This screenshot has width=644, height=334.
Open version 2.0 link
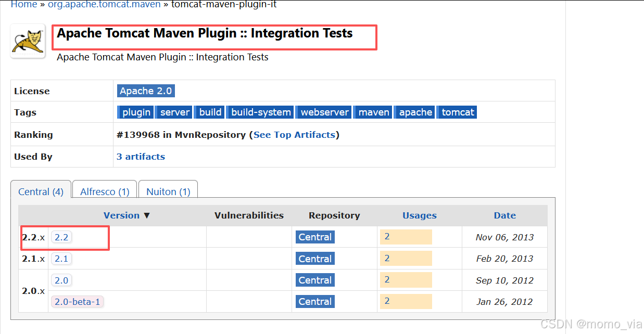pos(61,280)
